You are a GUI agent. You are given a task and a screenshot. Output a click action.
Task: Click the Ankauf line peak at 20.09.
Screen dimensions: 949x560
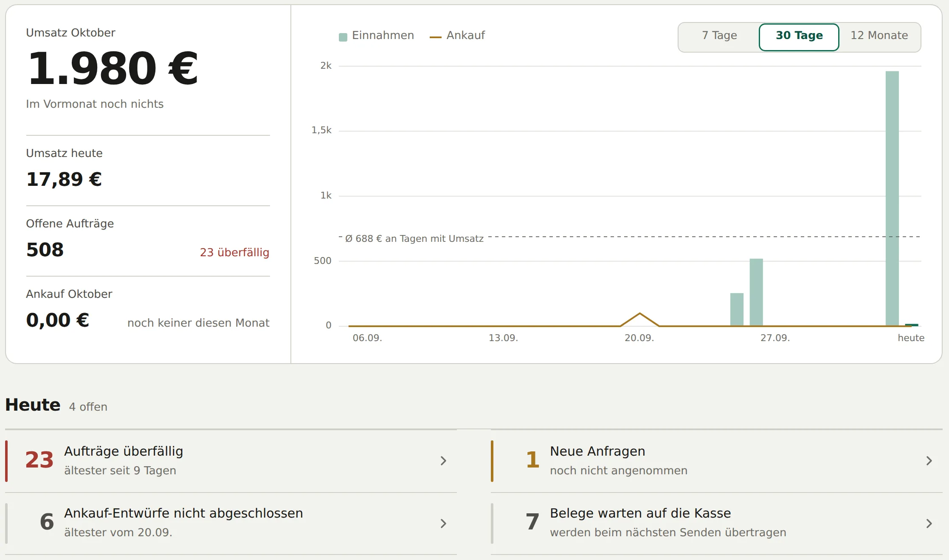coord(639,314)
